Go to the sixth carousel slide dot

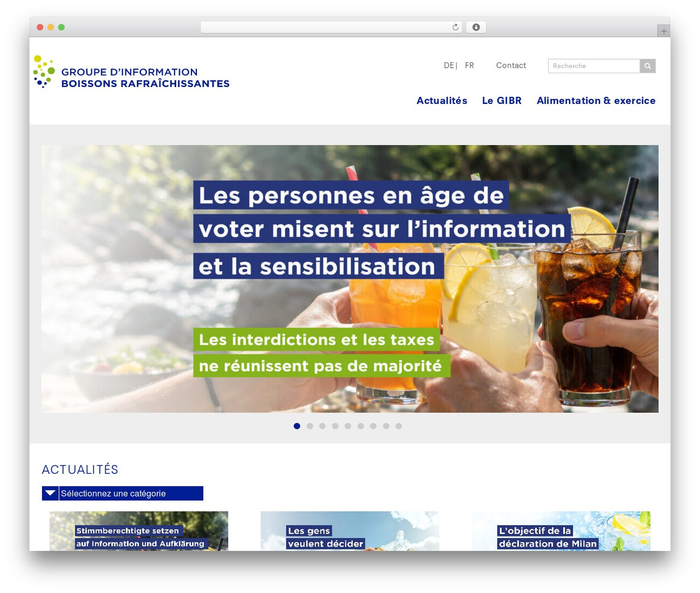pyautogui.click(x=361, y=426)
